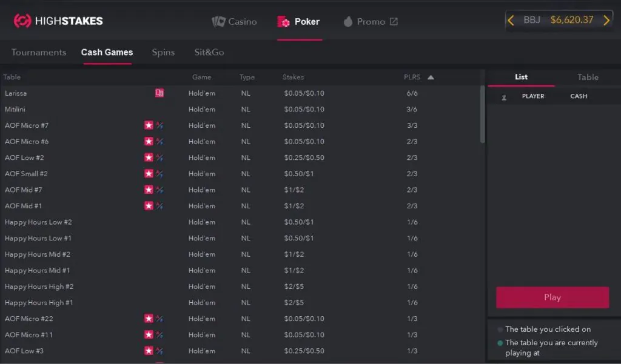Click the HighStakes logo
This screenshot has height=364, width=621.
58,21
